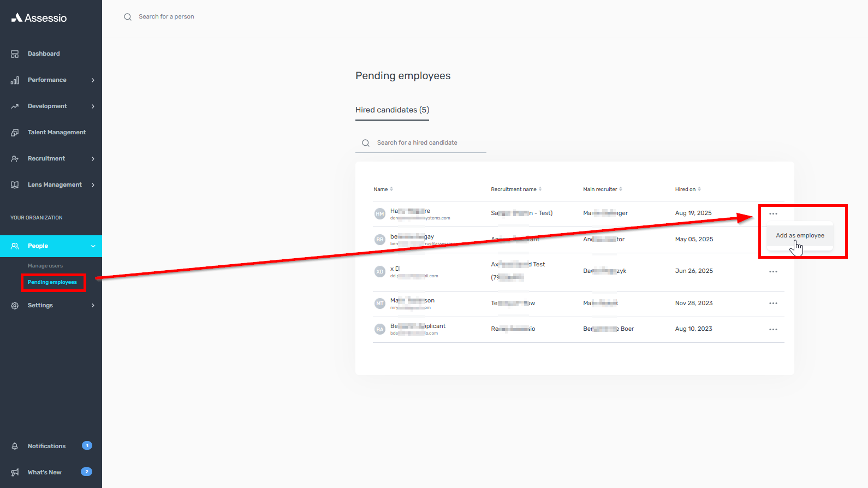Open Manage users link
The width and height of the screenshot is (868, 488).
45,266
